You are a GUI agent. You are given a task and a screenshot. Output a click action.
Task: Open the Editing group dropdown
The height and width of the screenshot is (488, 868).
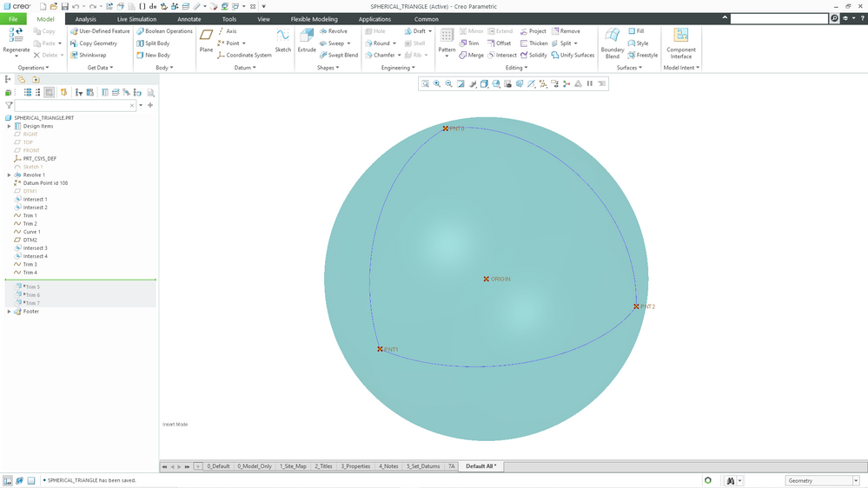tap(516, 68)
